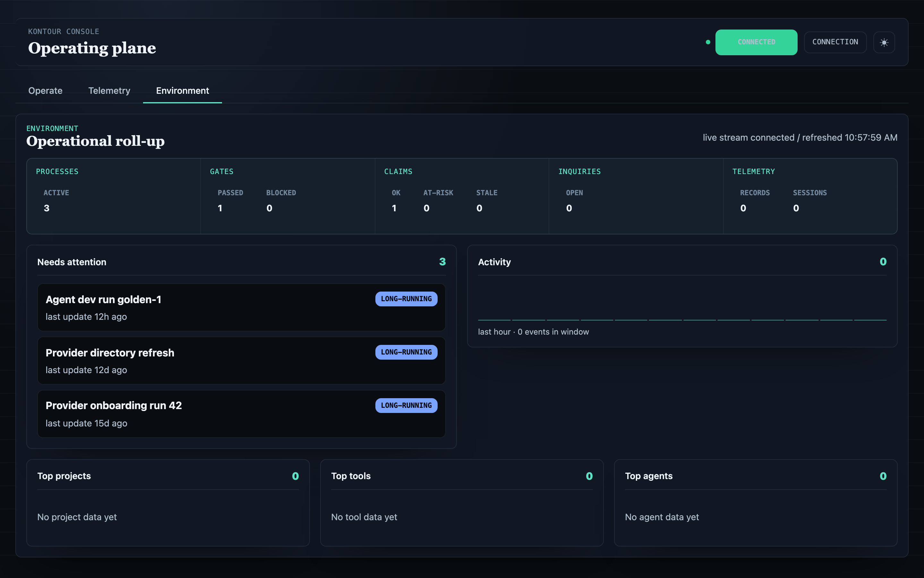Click "last update 12d ago" text
The width and height of the screenshot is (924, 578).
click(86, 370)
